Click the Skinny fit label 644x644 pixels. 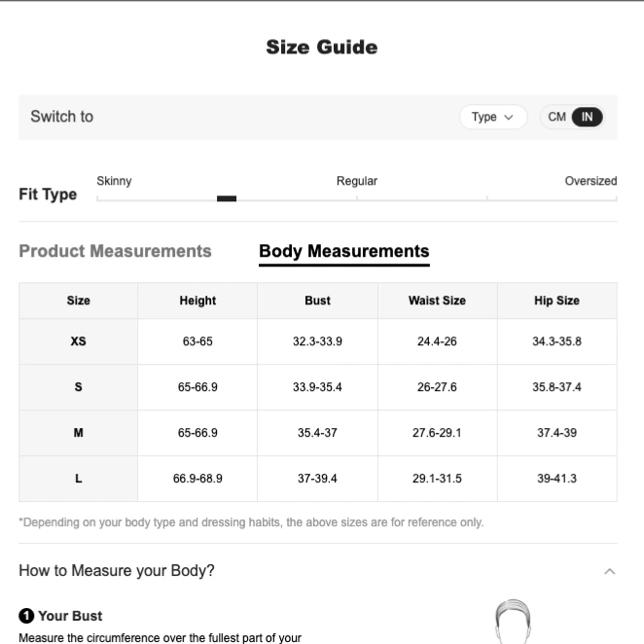[114, 181]
